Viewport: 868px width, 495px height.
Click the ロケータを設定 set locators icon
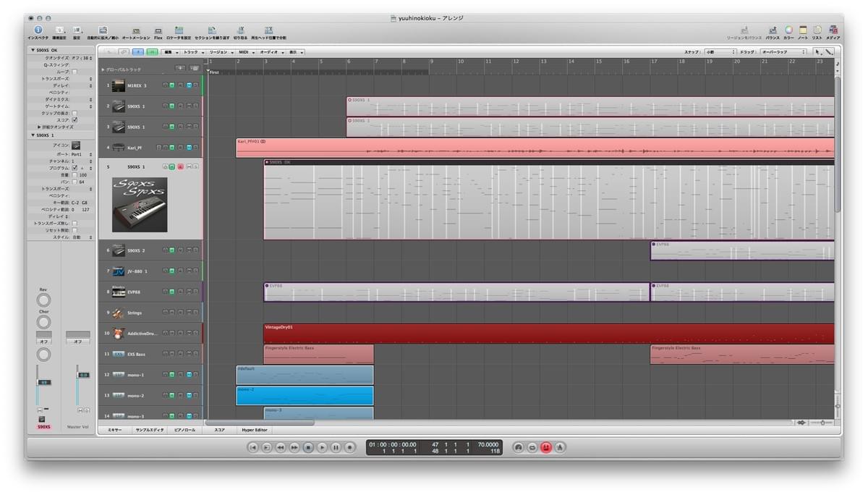point(179,30)
